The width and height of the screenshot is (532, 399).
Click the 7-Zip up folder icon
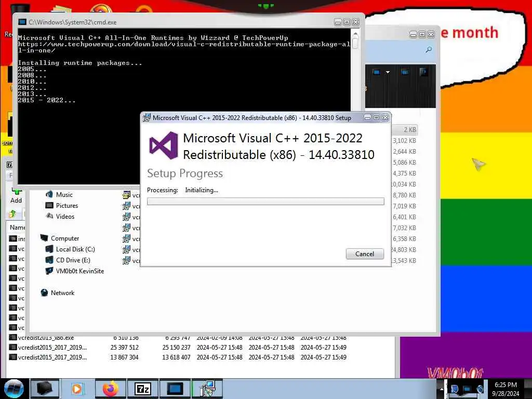(x=13, y=214)
